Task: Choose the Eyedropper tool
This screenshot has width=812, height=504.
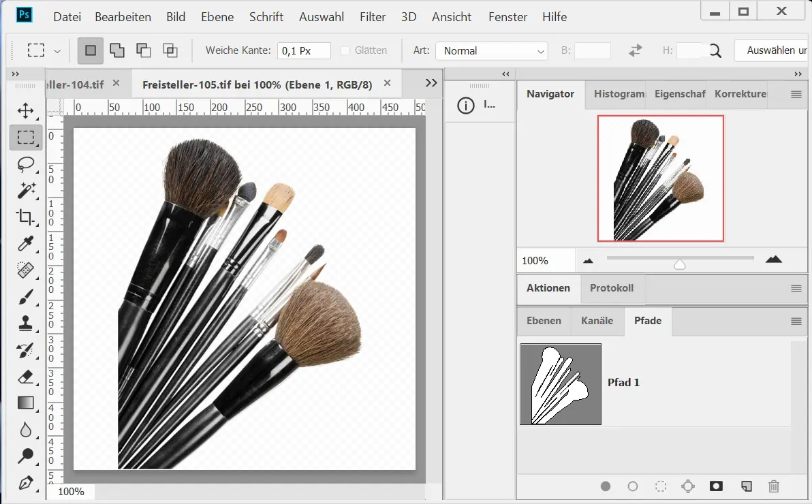Action: click(26, 244)
